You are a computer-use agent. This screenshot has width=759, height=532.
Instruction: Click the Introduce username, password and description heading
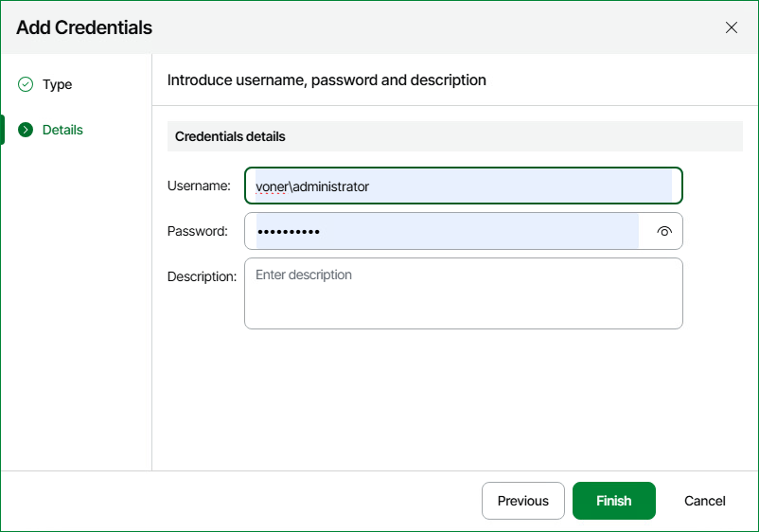coord(327,80)
